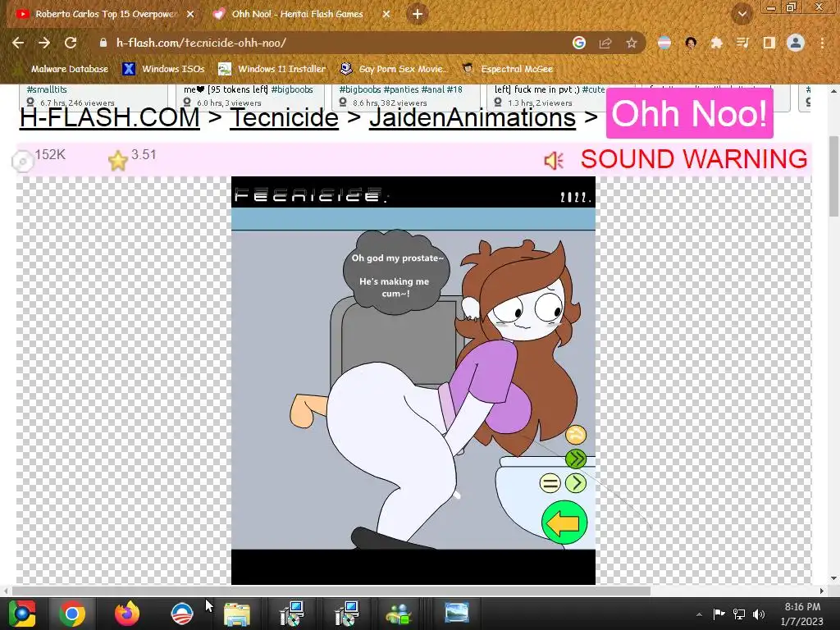Click the 3.51 rating value
Image resolution: width=840 pixels, height=630 pixels.
pos(144,155)
